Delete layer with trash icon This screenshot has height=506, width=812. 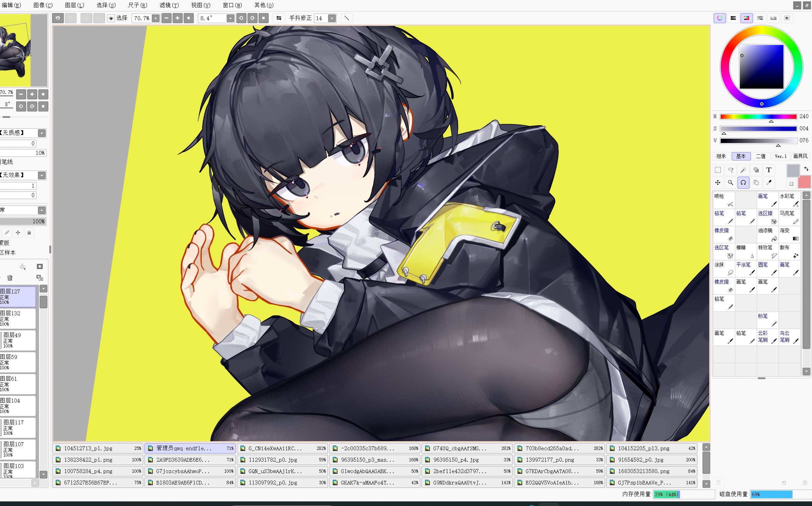tap(10, 278)
